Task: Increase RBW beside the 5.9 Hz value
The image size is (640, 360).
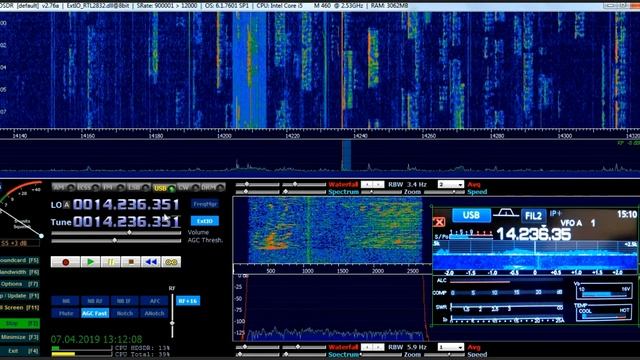Action: (378, 347)
